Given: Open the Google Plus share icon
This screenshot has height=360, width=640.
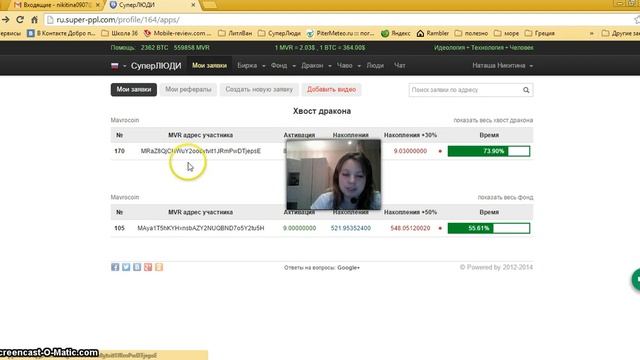Looking at the screenshot, I should click(148, 267).
